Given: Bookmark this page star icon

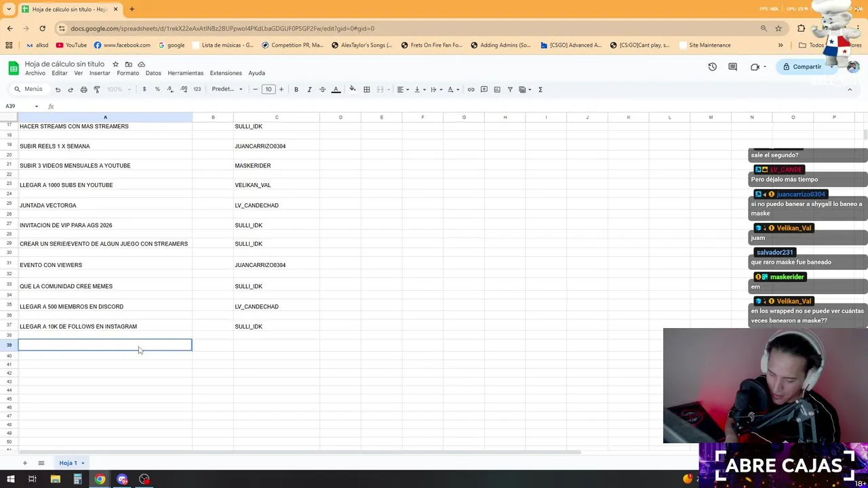Looking at the screenshot, I should [x=778, y=28].
